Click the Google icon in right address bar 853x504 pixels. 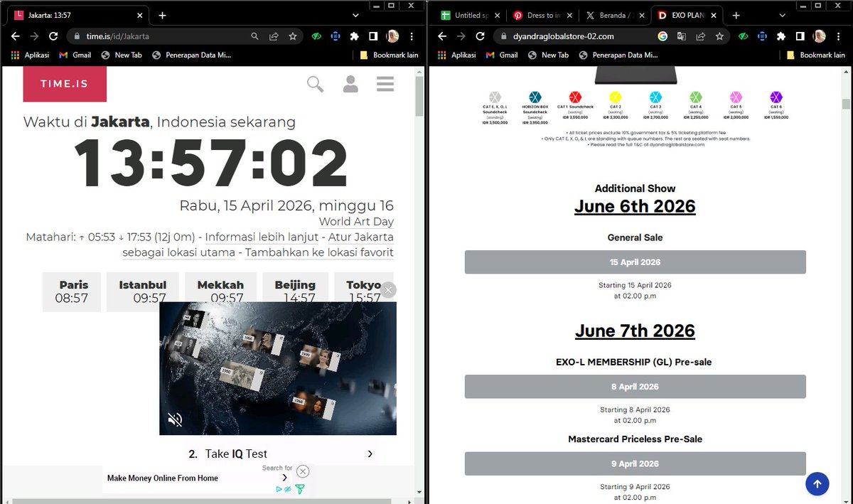pyautogui.click(x=662, y=36)
